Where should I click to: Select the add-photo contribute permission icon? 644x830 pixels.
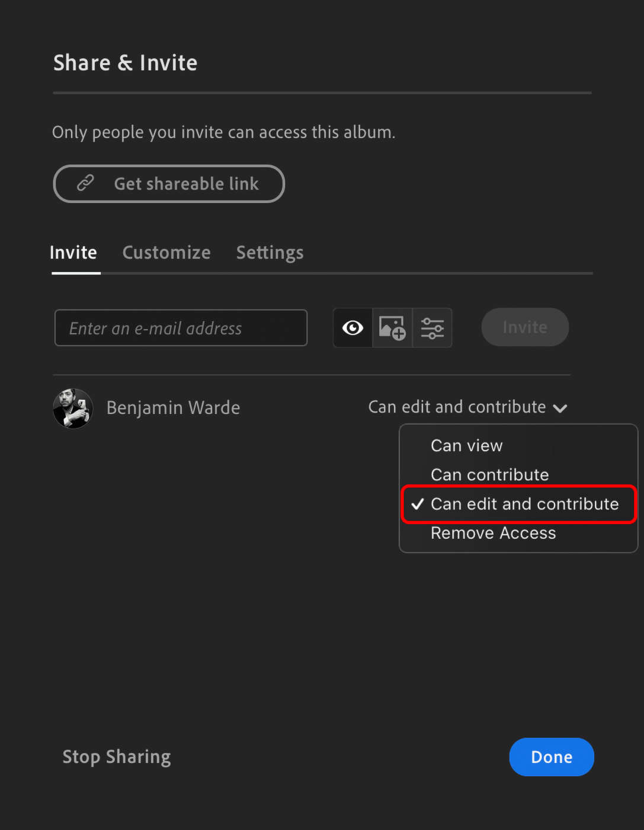point(392,328)
